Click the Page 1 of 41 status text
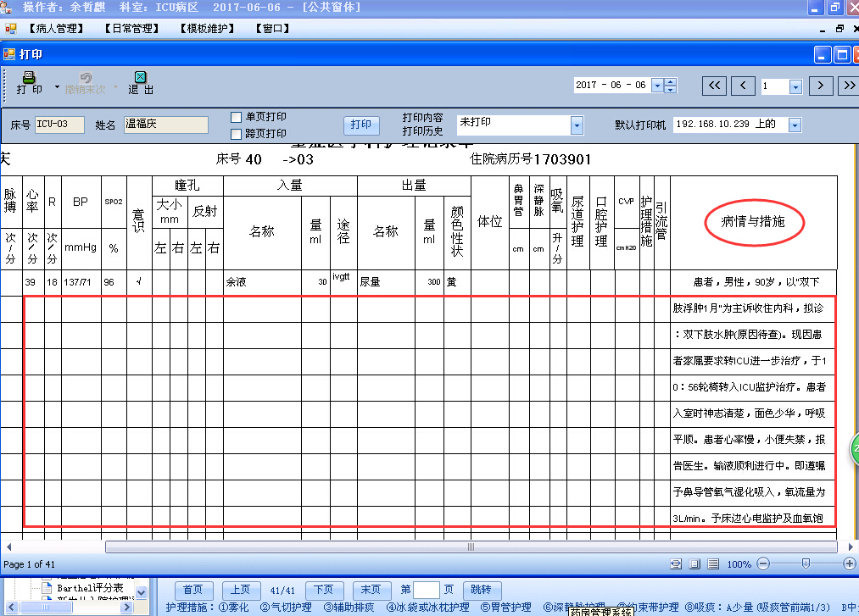Image resolution: width=859 pixels, height=616 pixels. tap(29, 564)
